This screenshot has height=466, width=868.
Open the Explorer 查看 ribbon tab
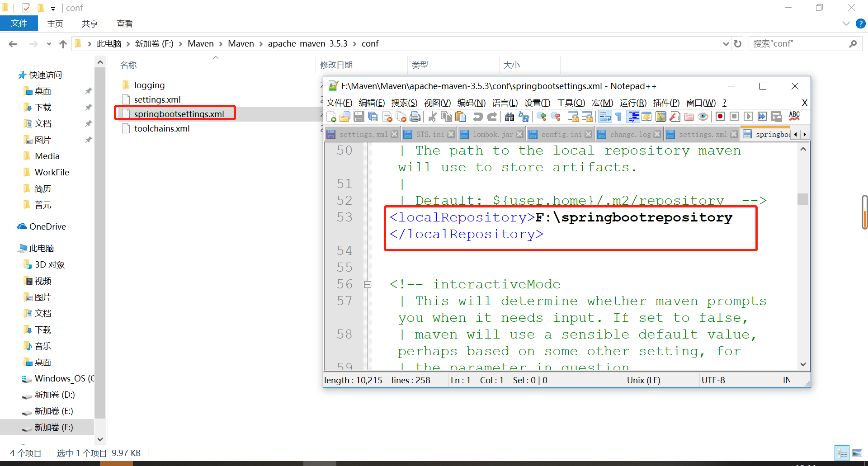click(124, 24)
